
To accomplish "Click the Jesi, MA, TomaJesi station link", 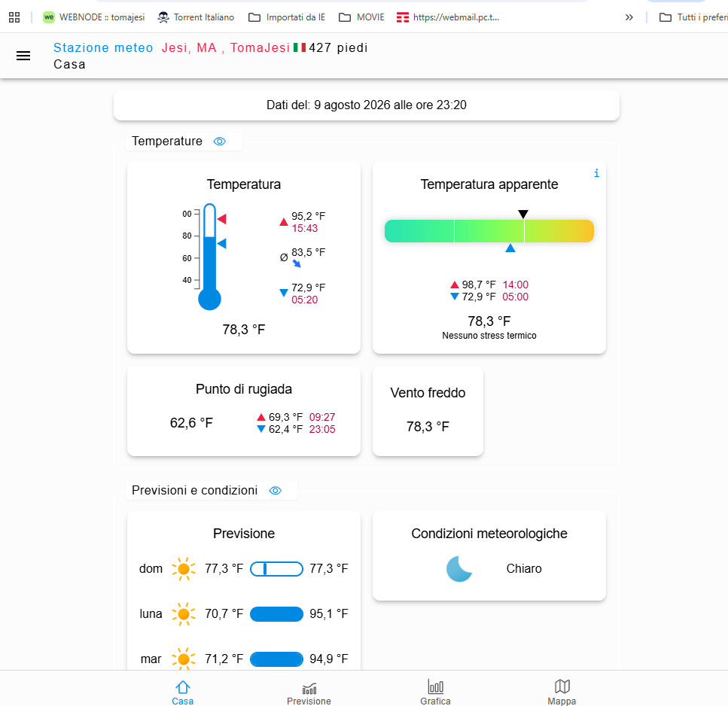I will (x=226, y=48).
